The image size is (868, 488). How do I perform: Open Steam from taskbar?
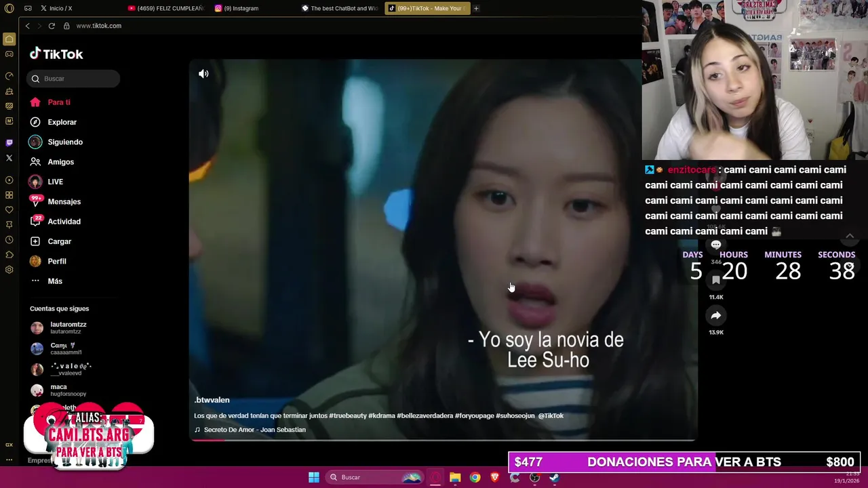click(x=554, y=477)
